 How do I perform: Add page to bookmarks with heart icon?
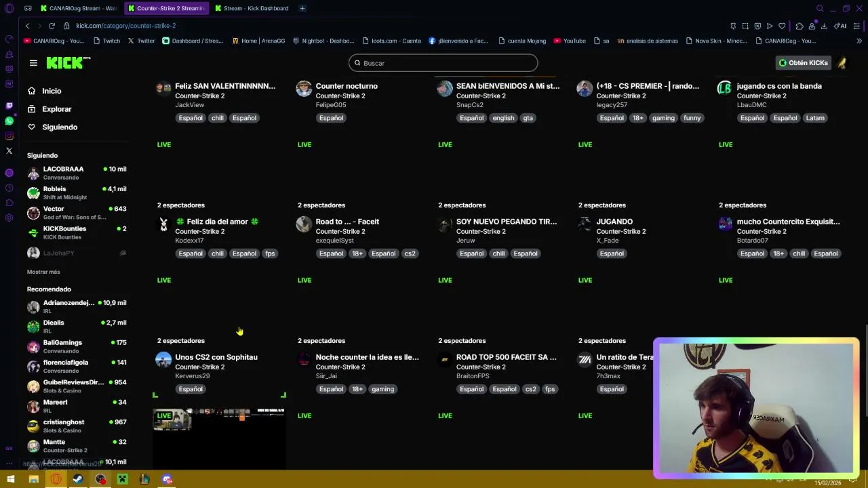tap(782, 26)
